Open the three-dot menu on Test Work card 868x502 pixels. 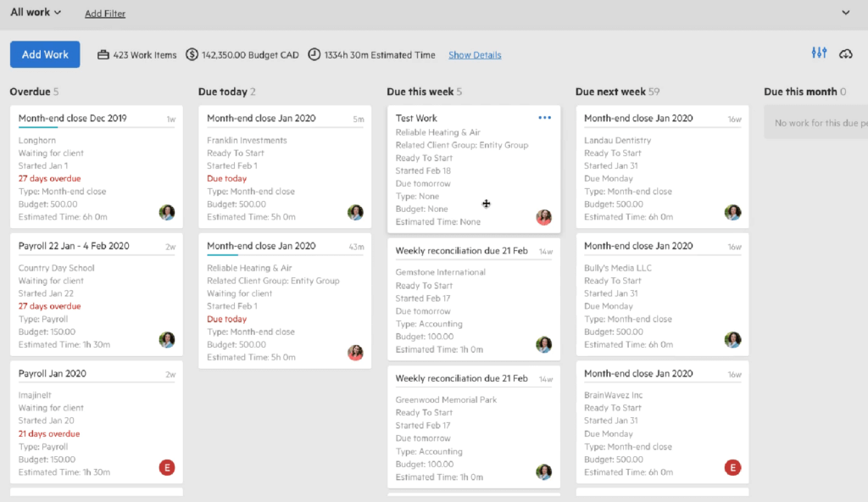(x=545, y=118)
